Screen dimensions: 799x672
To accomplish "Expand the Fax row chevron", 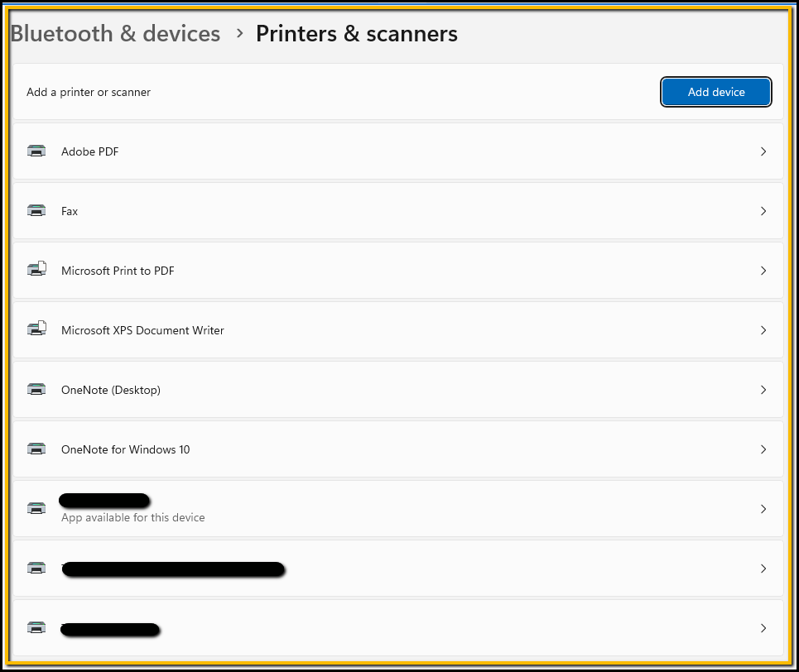I will tap(763, 211).
